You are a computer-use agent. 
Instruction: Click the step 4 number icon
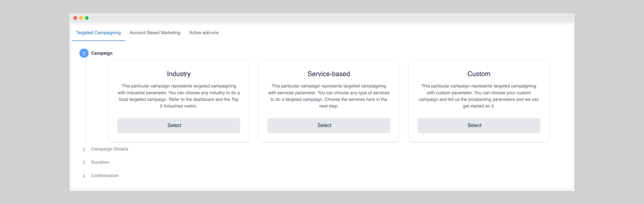click(84, 176)
